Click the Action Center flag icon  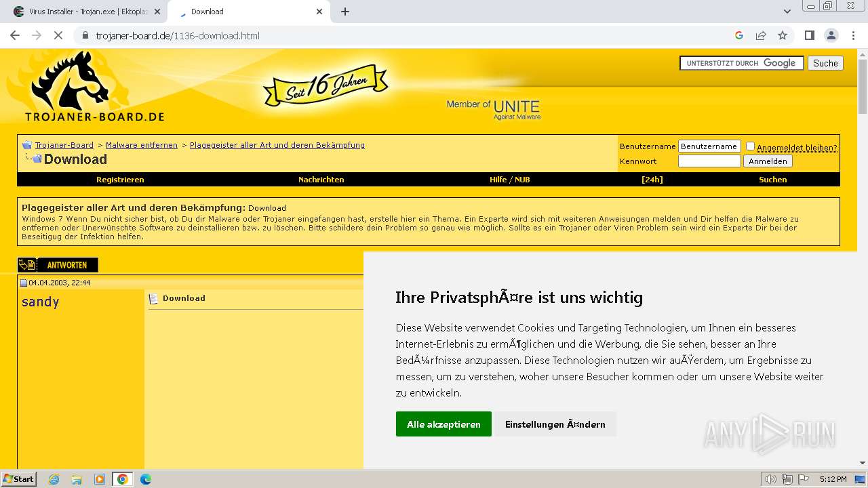point(804,479)
